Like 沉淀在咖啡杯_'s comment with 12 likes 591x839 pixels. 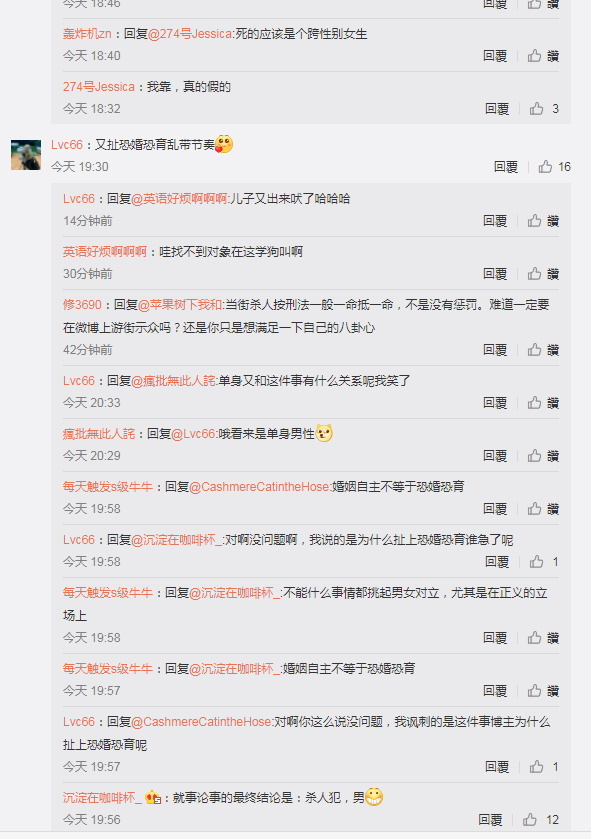click(x=541, y=820)
